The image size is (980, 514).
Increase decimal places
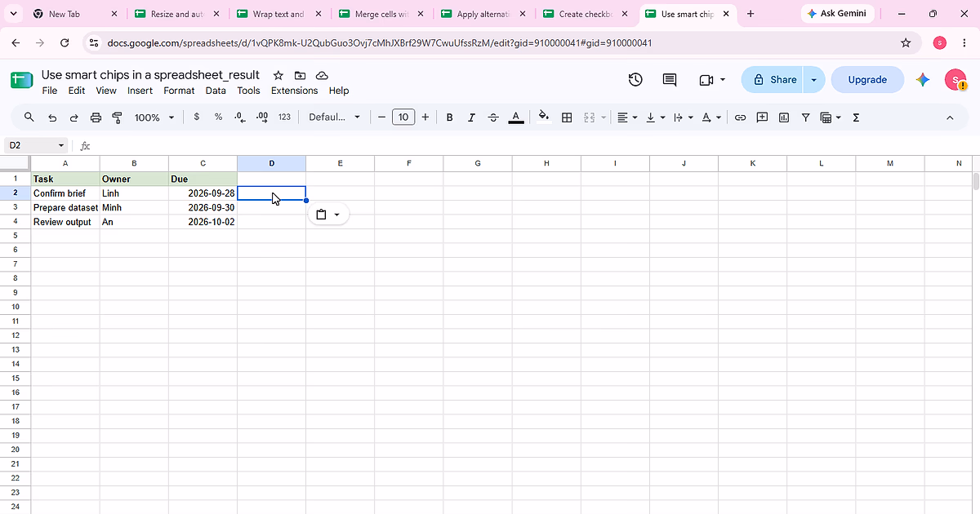click(262, 117)
